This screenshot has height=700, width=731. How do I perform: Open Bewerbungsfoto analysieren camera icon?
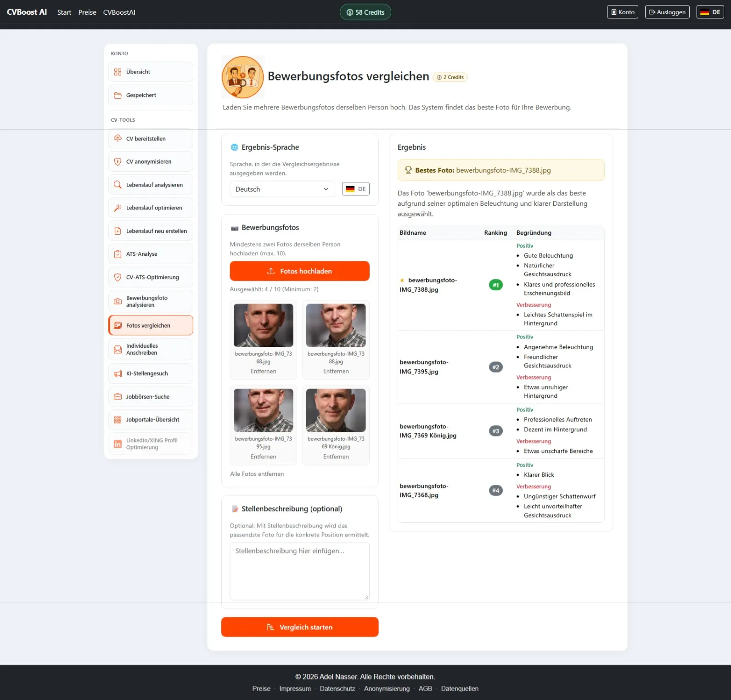(x=118, y=301)
